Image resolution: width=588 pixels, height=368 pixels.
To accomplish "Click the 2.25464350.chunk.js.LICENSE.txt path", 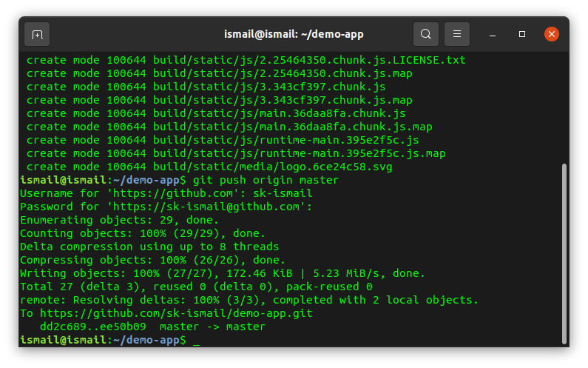I will tap(309, 60).
